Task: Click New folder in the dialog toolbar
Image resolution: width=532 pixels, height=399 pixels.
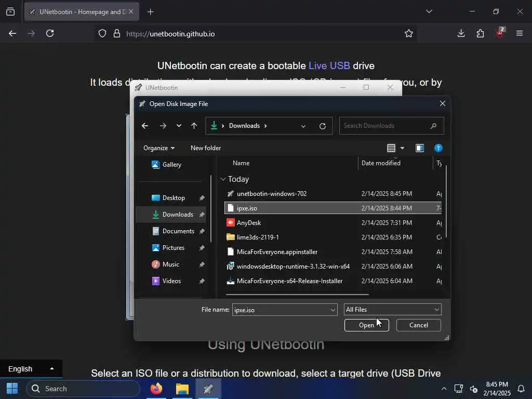Action: tap(206, 148)
